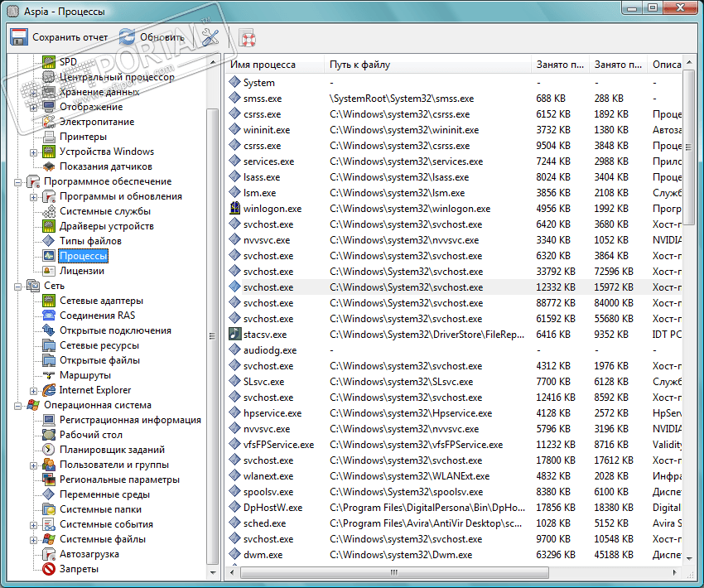Expand the Хранение данных node
This screenshot has width=704, height=588.
point(33,93)
